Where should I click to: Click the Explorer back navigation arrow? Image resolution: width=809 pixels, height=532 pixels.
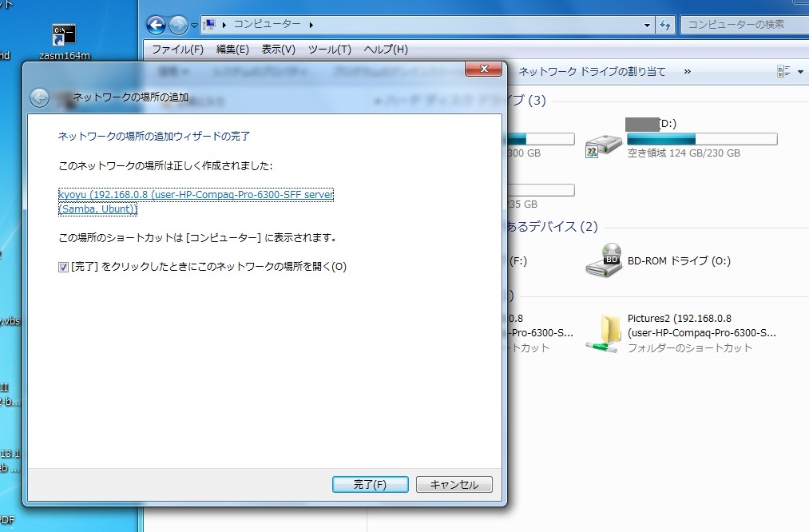[x=157, y=25]
